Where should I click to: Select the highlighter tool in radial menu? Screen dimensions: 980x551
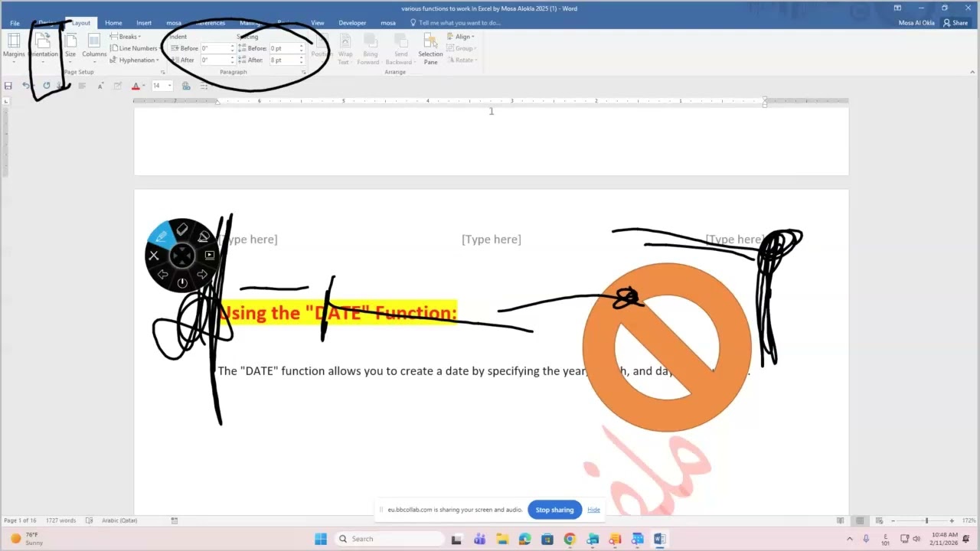coord(203,237)
